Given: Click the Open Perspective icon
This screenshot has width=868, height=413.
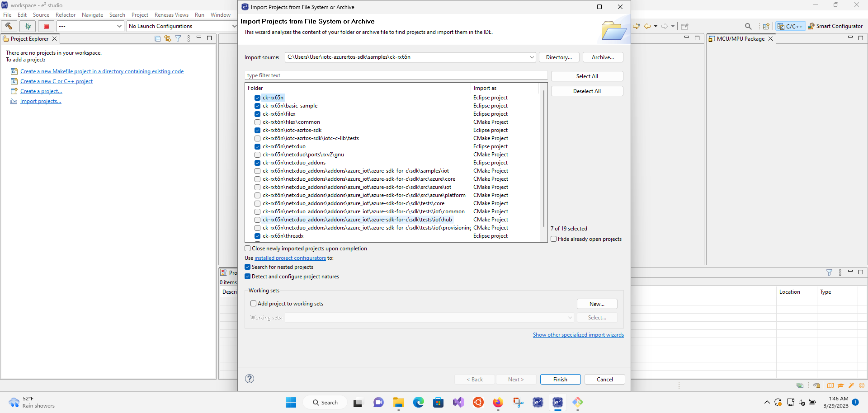Looking at the screenshot, I should pos(766,26).
